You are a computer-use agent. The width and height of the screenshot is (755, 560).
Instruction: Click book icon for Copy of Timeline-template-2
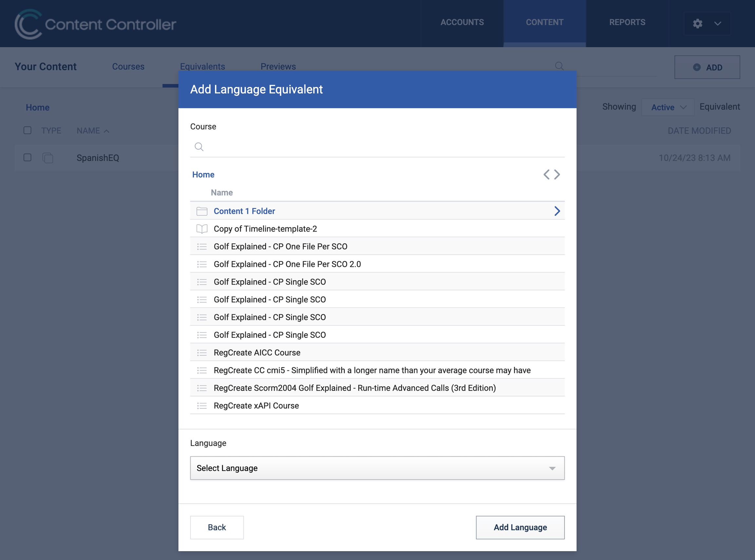(202, 229)
